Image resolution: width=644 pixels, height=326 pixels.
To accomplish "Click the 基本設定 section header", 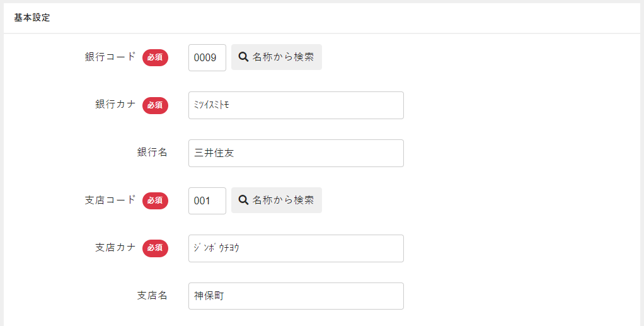I will pyautogui.click(x=32, y=18).
